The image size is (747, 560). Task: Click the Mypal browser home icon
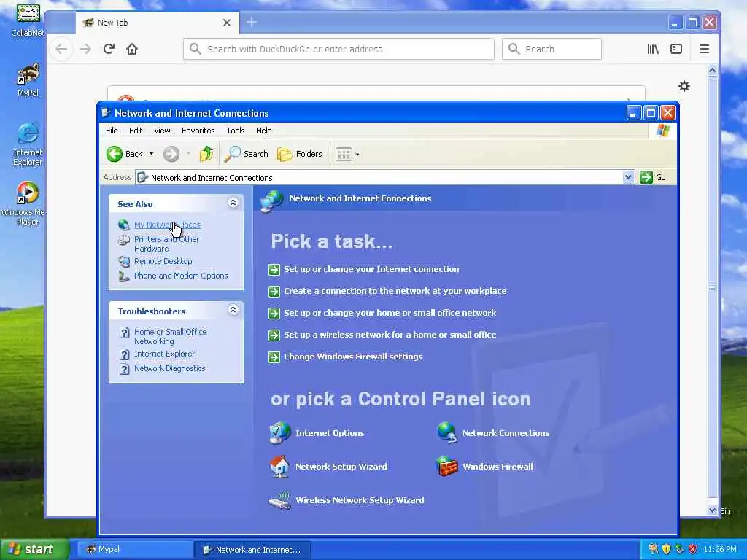(x=132, y=49)
